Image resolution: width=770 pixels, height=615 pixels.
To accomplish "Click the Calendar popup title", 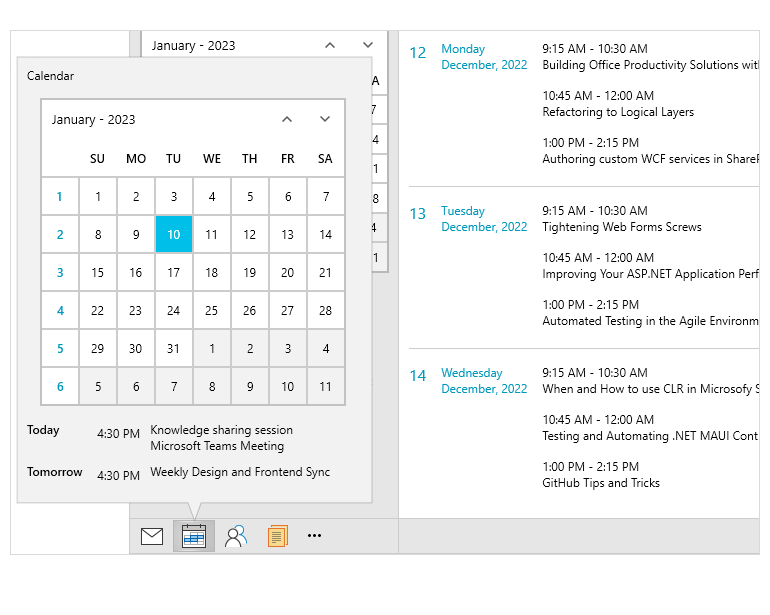I will (50, 76).
